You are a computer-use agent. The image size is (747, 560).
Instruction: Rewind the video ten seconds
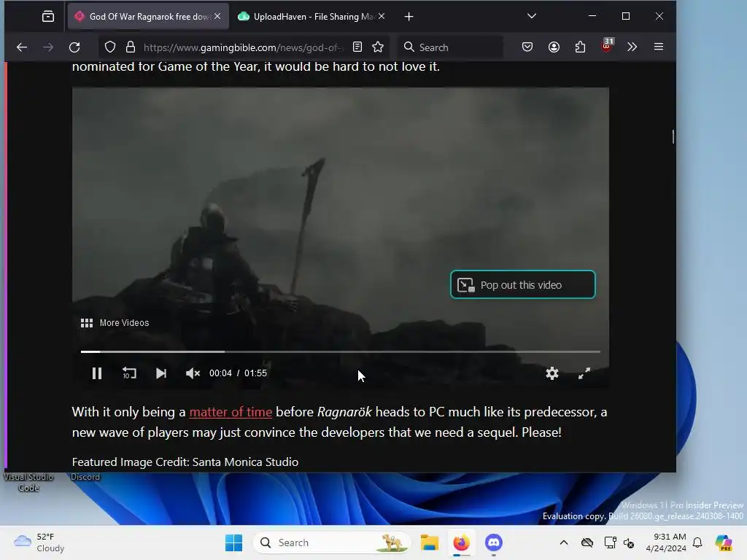pyautogui.click(x=129, y=373)
